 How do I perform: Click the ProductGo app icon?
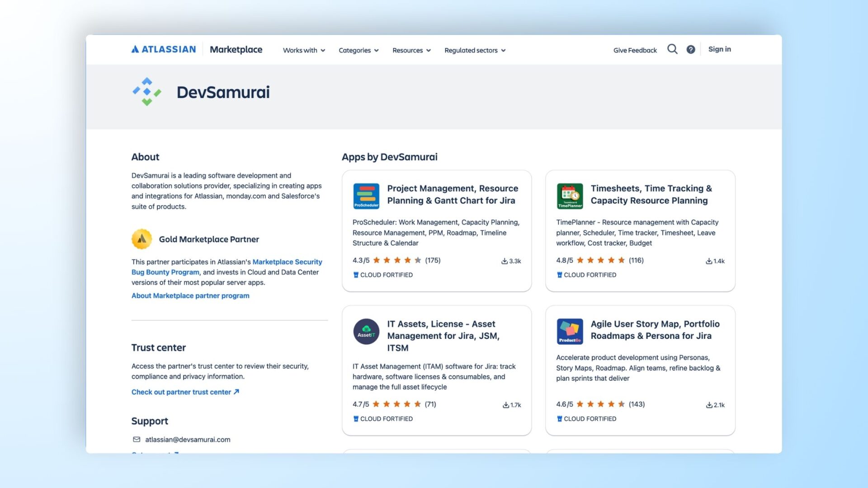570,332
